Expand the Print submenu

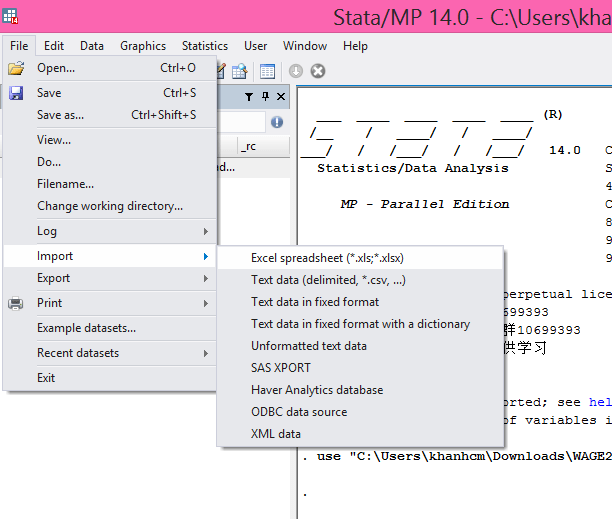click(110, 303)
